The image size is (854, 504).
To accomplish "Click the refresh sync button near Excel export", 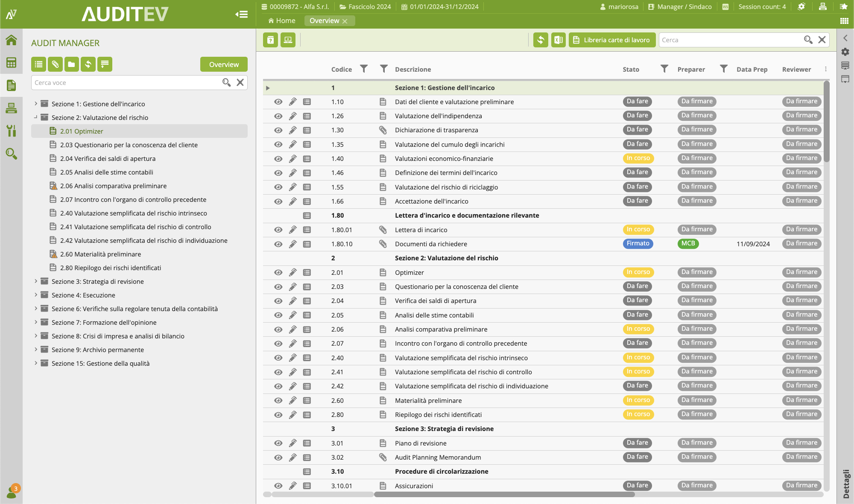I will pos(541,40).
